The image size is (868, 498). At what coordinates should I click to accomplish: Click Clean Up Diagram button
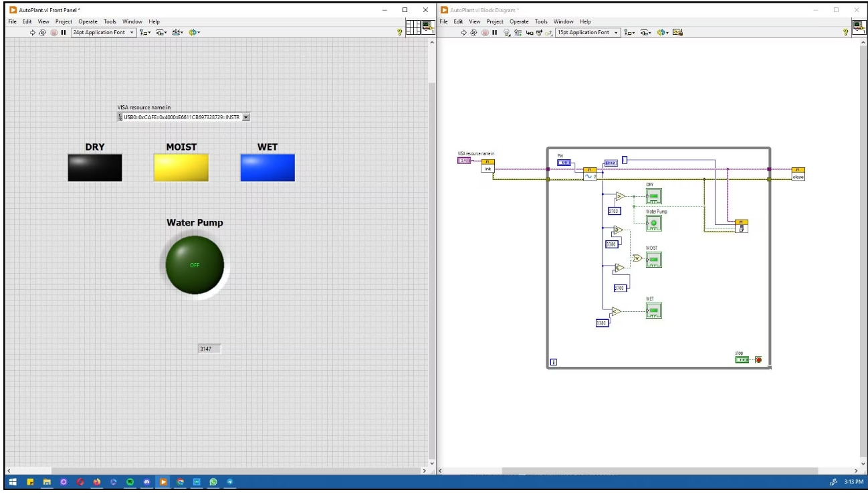pos(677,32)
